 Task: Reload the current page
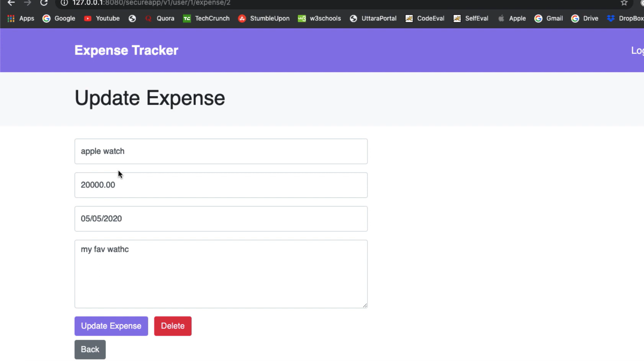point(44,3)
